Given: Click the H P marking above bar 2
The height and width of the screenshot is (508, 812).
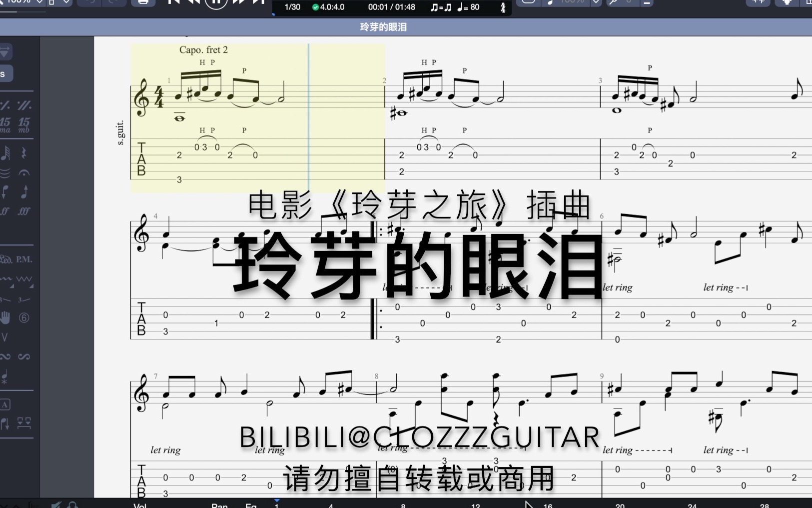Looking at the screenshot, I should (x=429, y=62).
